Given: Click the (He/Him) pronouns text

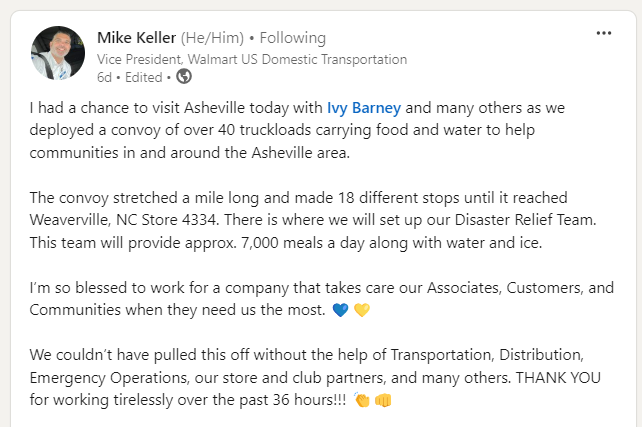Looking at the screenshot, I should [214, 38].
